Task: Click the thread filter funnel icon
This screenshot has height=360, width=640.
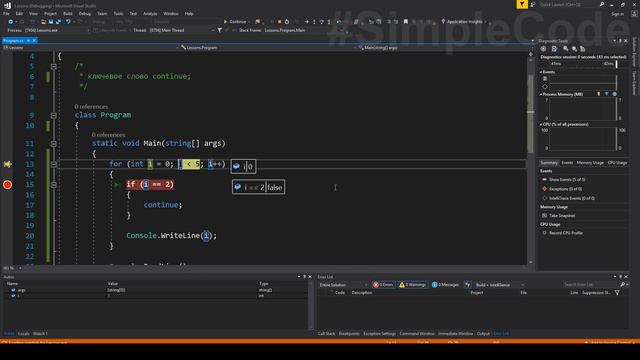Action: pos(220,30)
